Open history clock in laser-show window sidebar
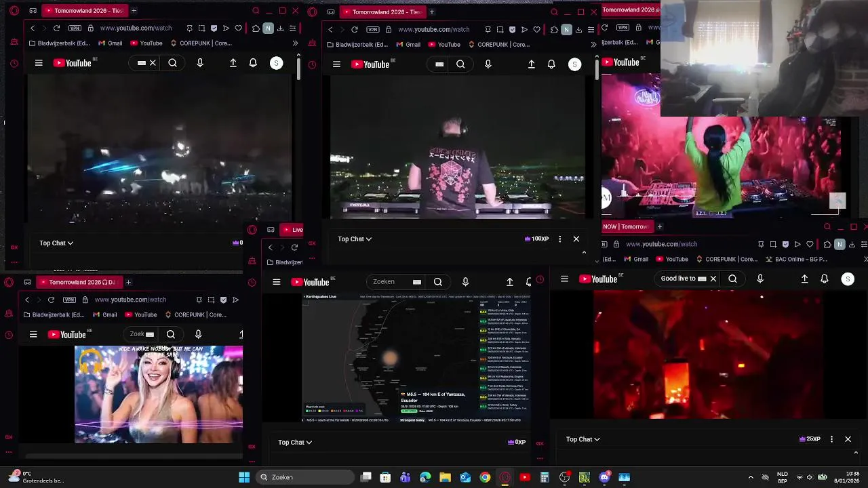Viewport: 868px width, 488px height. pyautogui.click(x=14, y=64)
